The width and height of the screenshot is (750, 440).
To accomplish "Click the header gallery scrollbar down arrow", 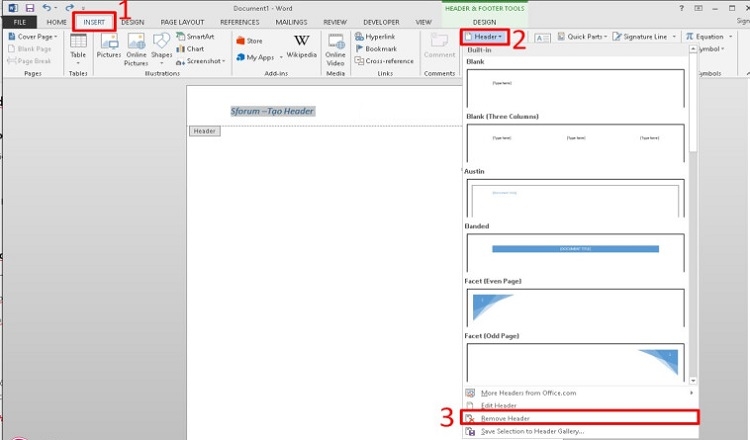I will (x=693, y=379).
